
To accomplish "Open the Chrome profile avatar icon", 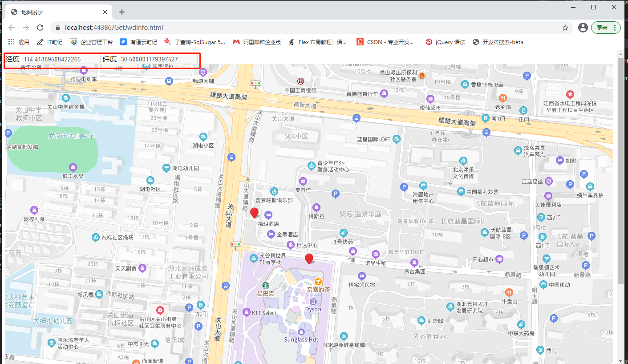I will pos(583,28).
